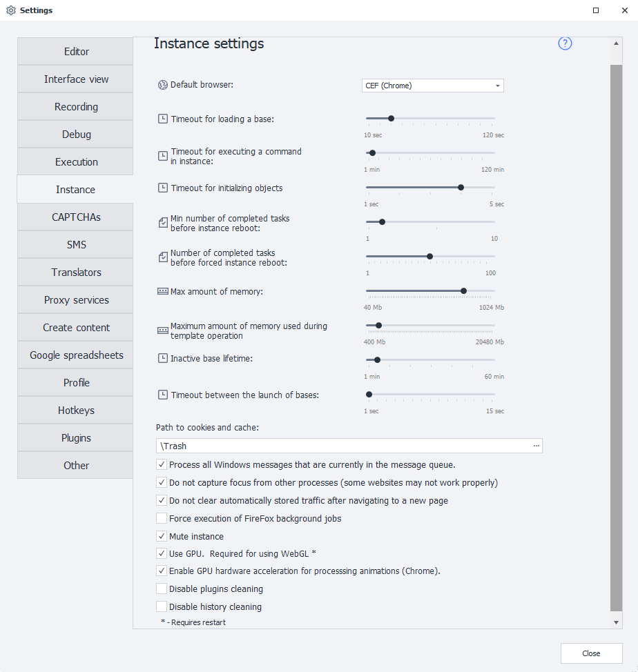
Task: Click the help question mark icon
Action: point(565,44)
